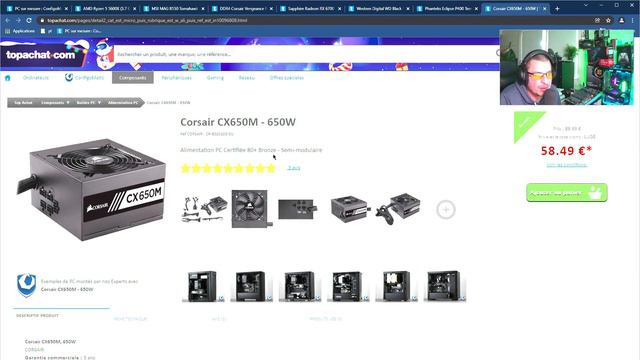The height and width of the screenshot is (360, 640).
Task: Click the browser forward arrow
Action: pos(18,20)
